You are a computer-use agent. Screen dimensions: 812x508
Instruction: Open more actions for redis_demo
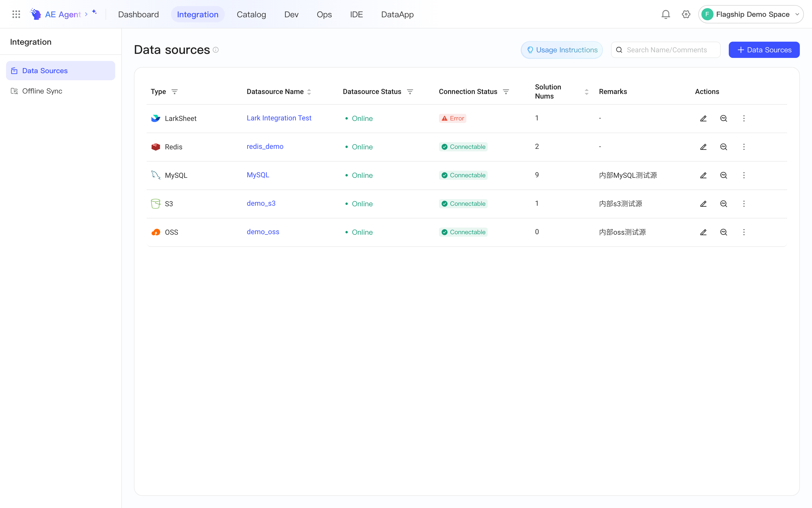click(744, 147)
